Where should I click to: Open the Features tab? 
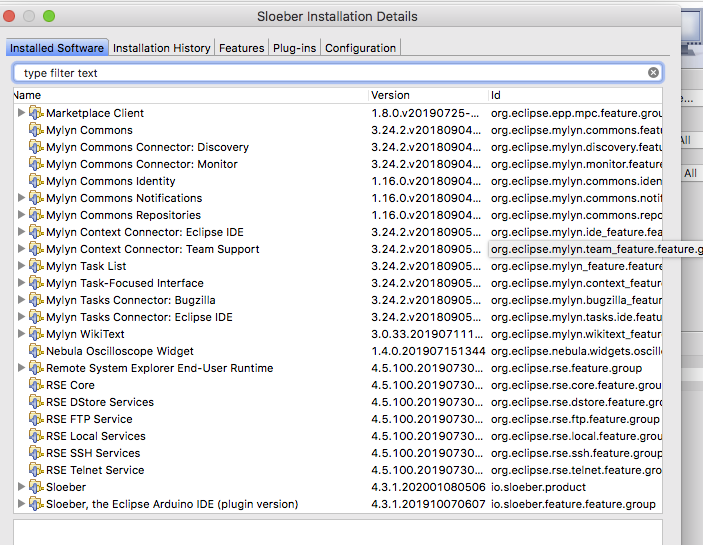(242, 48)
